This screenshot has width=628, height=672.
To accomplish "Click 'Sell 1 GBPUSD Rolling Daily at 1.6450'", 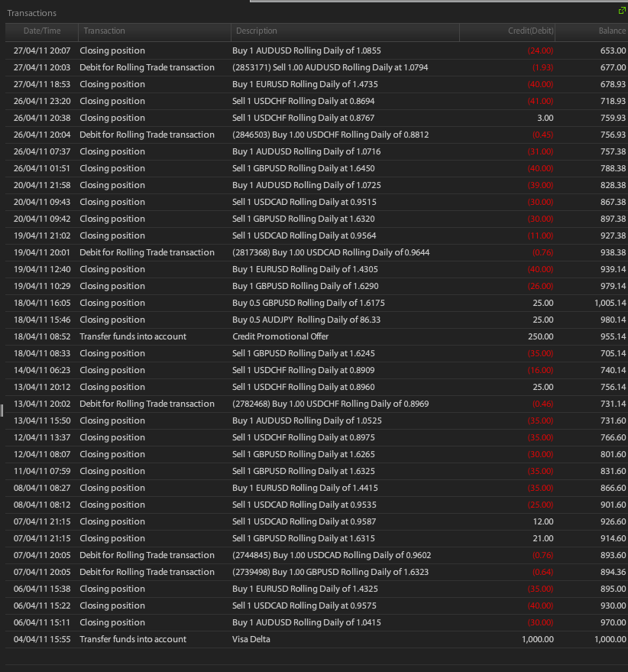I will coord(303,168).
